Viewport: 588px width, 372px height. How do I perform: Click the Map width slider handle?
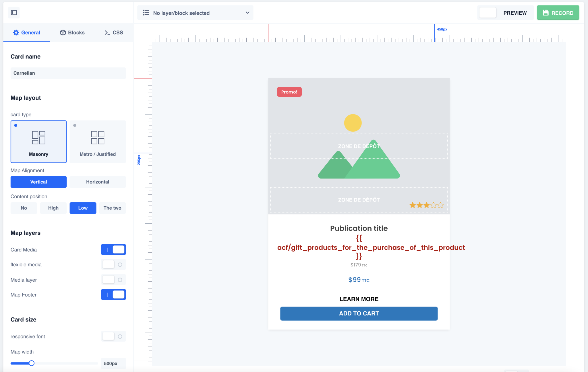tap(32, 363)
